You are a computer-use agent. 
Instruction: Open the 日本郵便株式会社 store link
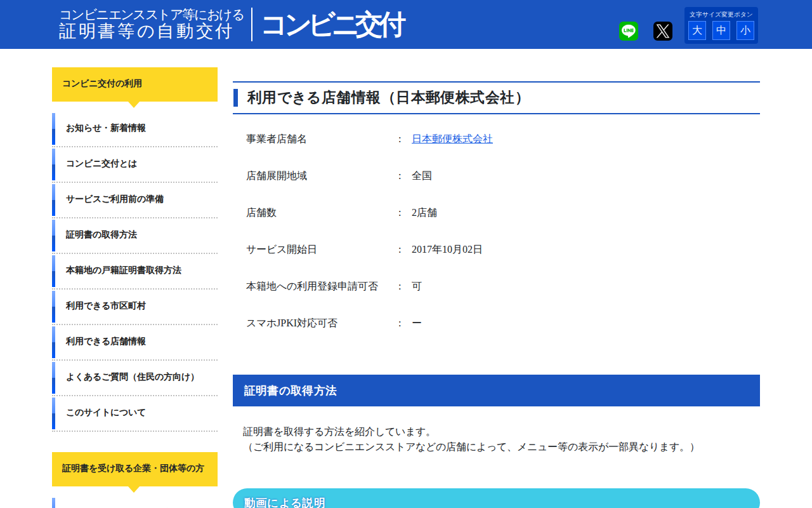452,138
